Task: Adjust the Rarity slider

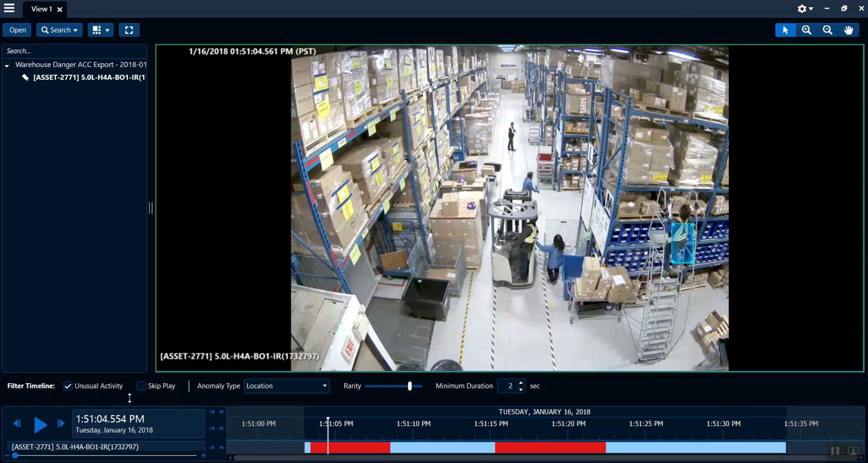Action: click(x=409, y=386)
